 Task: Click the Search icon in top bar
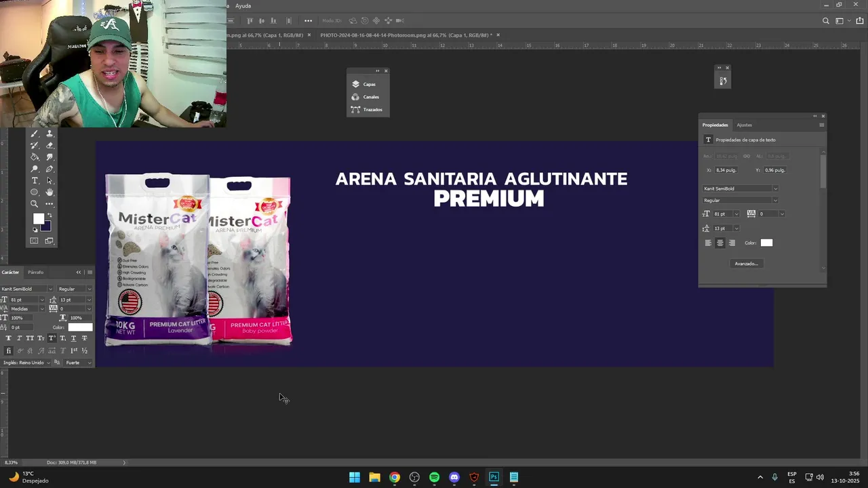point(825,21)
